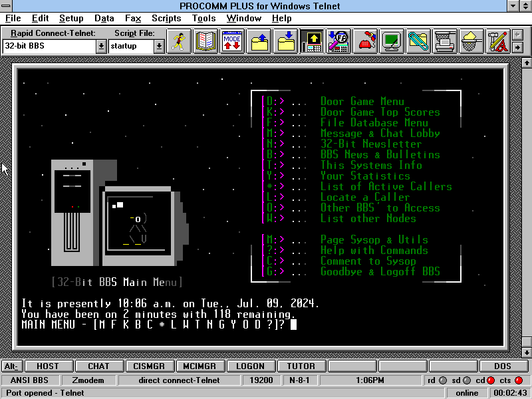Open the Data menu
The height and width of the screenshot is (399, 532).
click(x=104, y=19)
